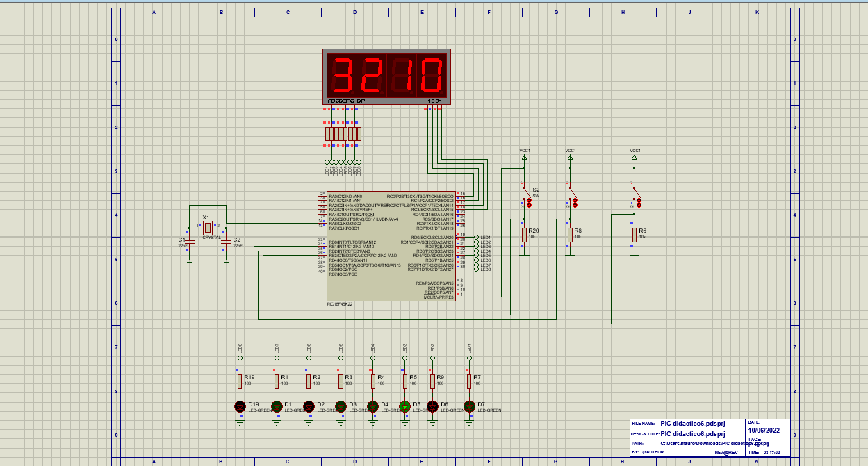Image resolution: width=868 pixels, height=466 pixels.
Task: Select the 10k resistor R20
Action: click(525, 235)
